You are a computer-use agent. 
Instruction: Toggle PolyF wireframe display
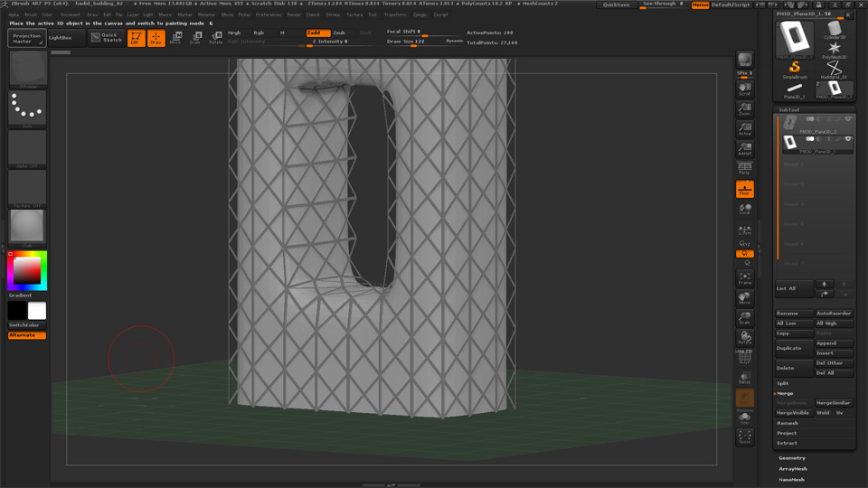pos(744,358)
